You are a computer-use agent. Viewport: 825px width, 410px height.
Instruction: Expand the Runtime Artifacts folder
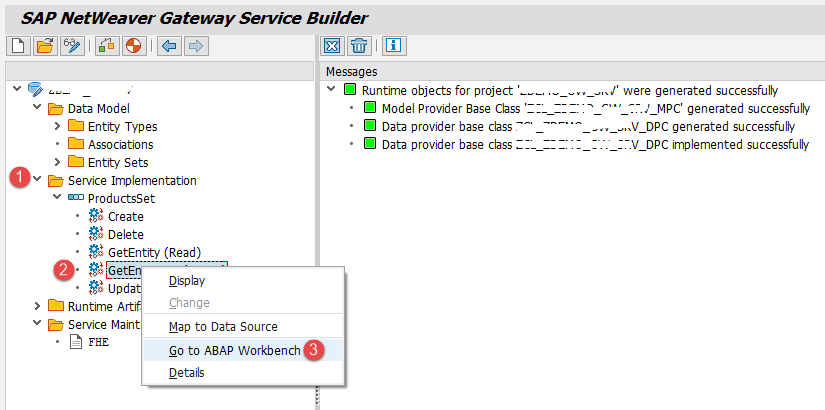pyautogui.click(x=38, y=306)
